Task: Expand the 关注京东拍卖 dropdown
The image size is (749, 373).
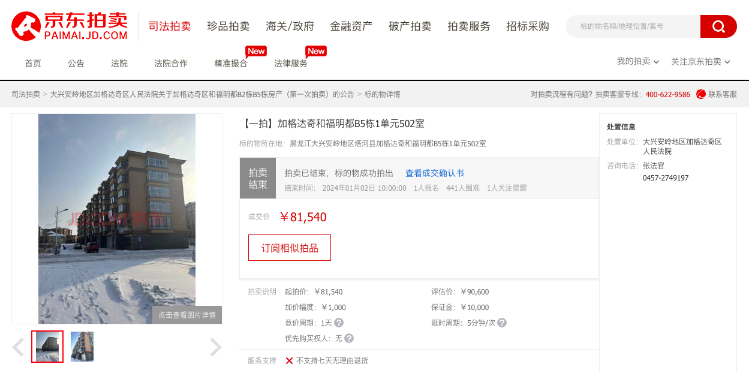Action: pyautogui.click(x=701, y=62)
